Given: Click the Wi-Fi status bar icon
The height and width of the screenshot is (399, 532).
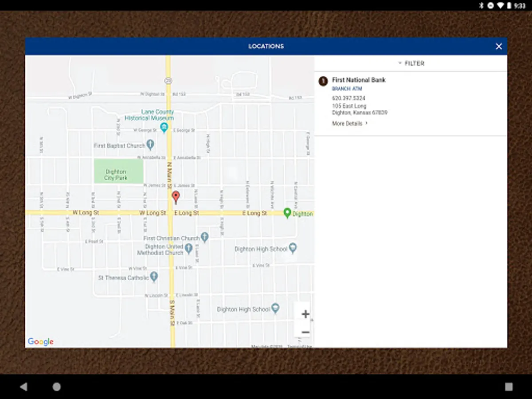Looking at the screenshot, I should point(500,5).
